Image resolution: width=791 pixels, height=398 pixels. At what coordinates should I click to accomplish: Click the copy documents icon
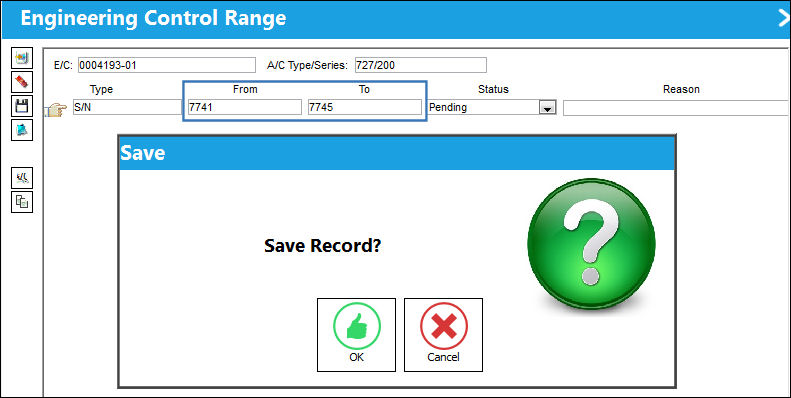[22, 202]
